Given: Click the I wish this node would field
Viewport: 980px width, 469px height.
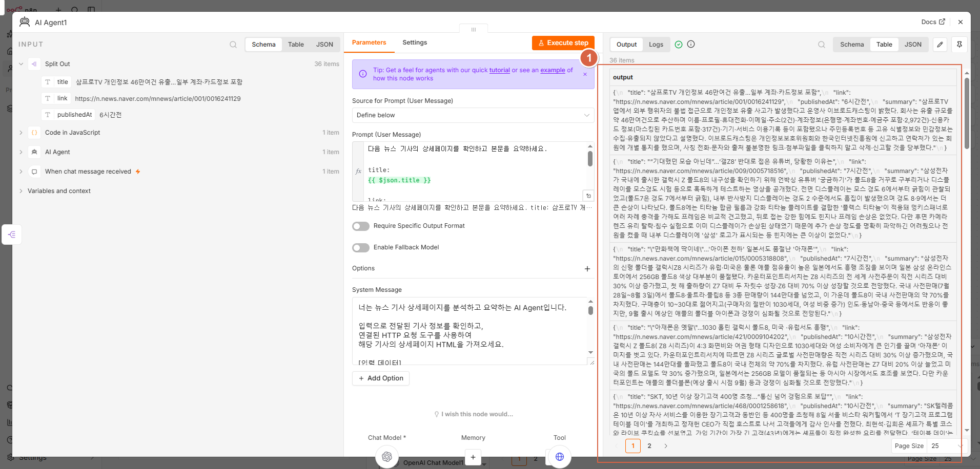Looking at the screenshot, I should (473, 414).
